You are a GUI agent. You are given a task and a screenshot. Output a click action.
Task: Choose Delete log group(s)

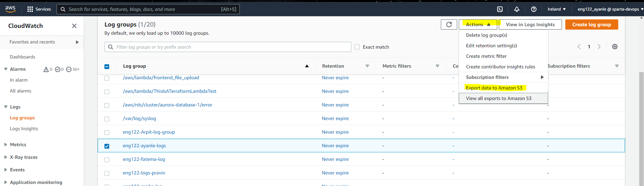(x=503, y=35)
